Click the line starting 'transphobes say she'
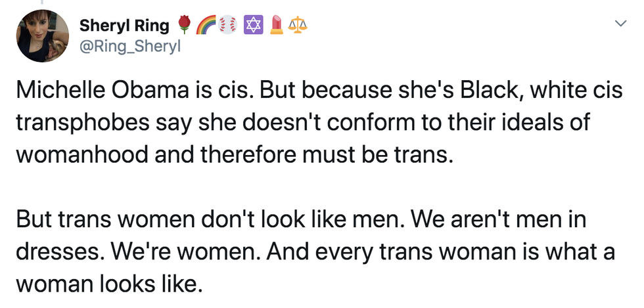 point(302,124)
